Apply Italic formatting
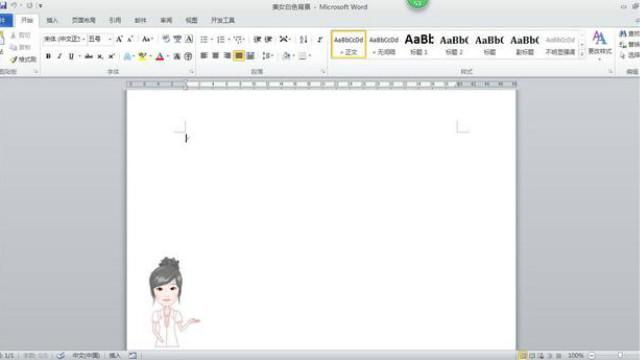The image size is (640, 360). click(60, 56)
